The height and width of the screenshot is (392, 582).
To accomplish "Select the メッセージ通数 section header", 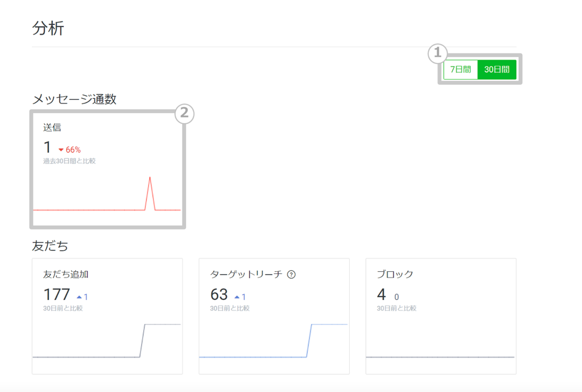I will (76, 99).
